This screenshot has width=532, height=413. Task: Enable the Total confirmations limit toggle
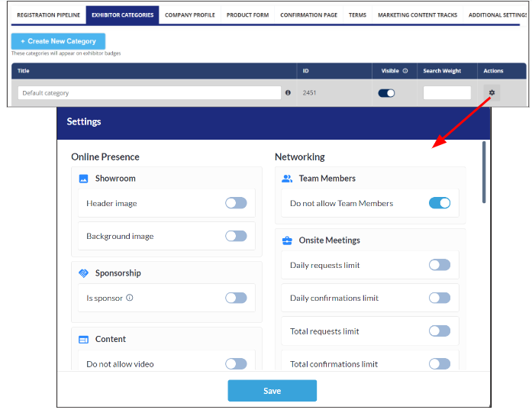(x=440, y=364)
